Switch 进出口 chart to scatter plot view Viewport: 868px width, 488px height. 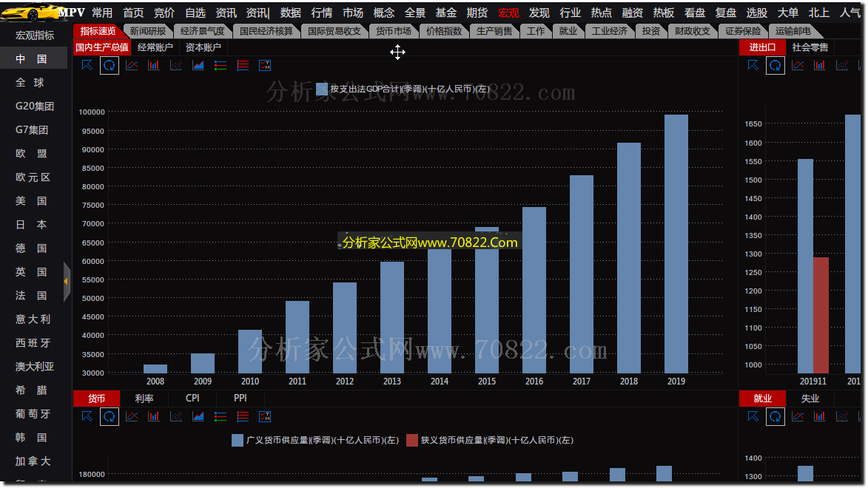(842, 65)
